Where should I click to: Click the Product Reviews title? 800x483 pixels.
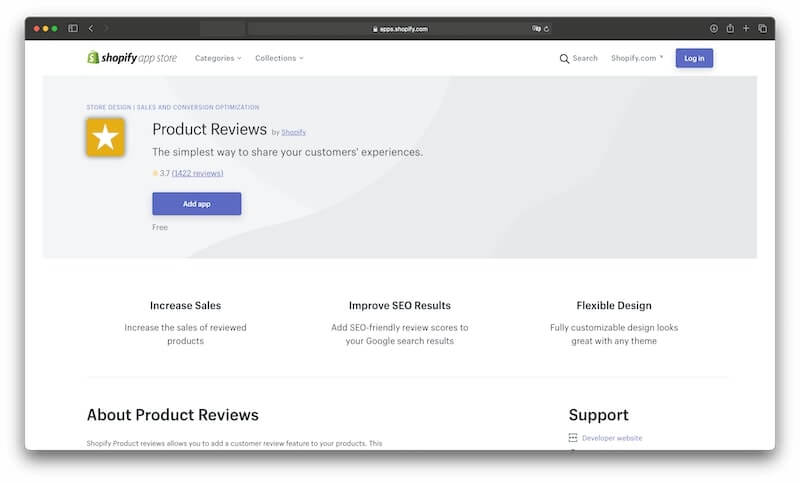pyautogui.click(x=209, y=130)
